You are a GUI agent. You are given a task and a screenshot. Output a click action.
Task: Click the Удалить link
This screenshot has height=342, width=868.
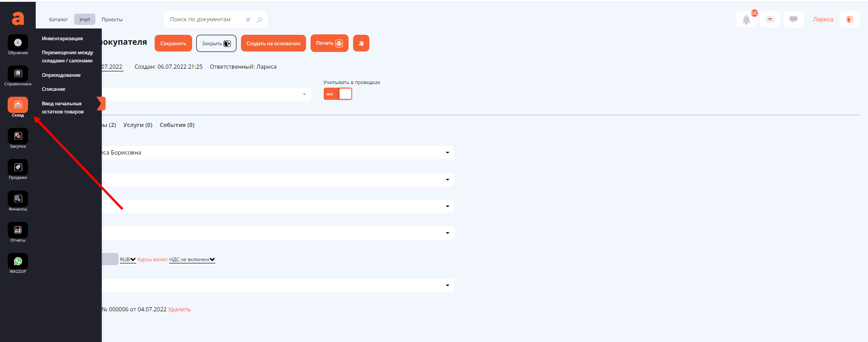(x=179, y=309)
